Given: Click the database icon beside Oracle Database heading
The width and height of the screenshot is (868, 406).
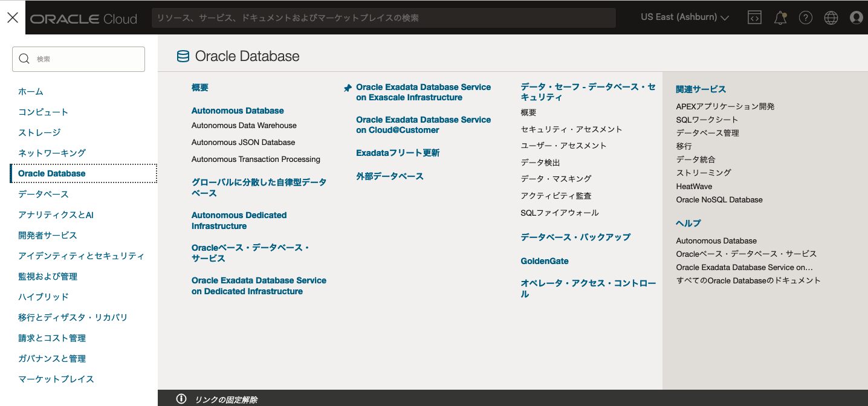Looking at the screenshot, I should pyautogui.click(x=183, y=56).
